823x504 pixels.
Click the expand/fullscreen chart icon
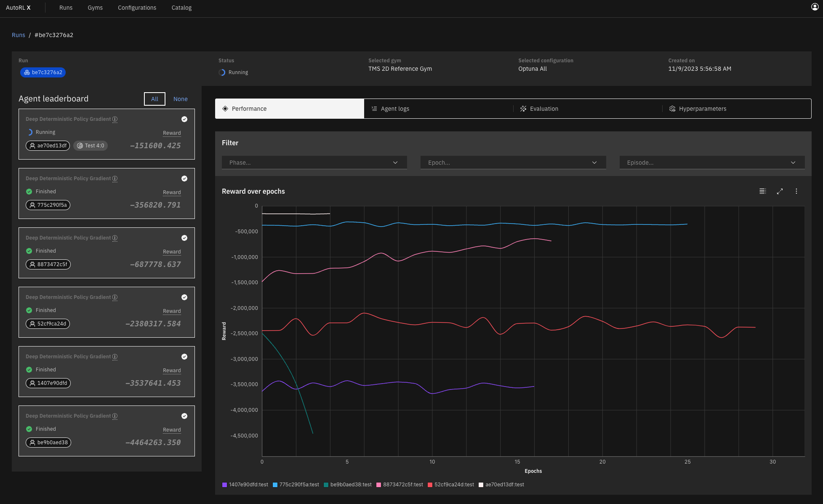coord(780,191)
